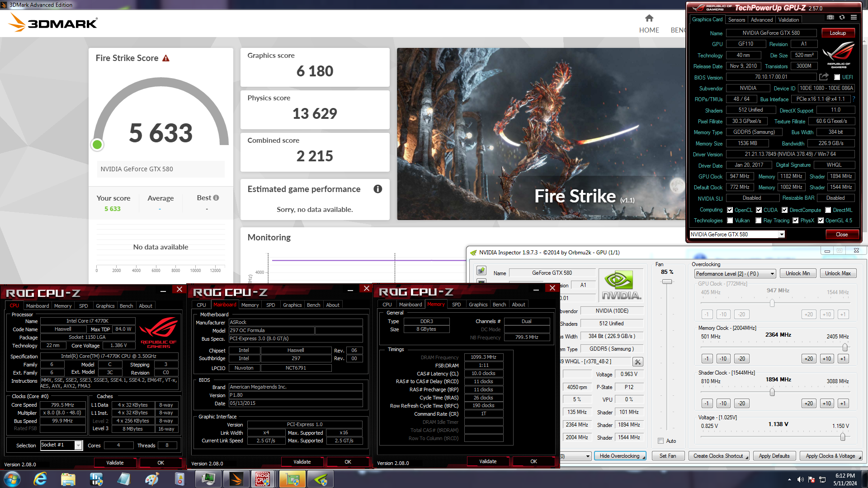This screenshot has height=488, width=868.
Task: Open Graphics tab in Memory CPU-Z window
Action: click(478, 305)
